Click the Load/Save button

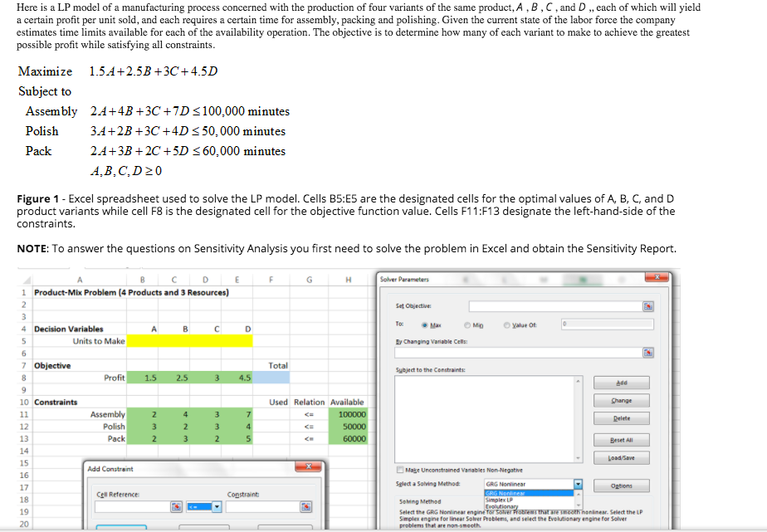622,456
